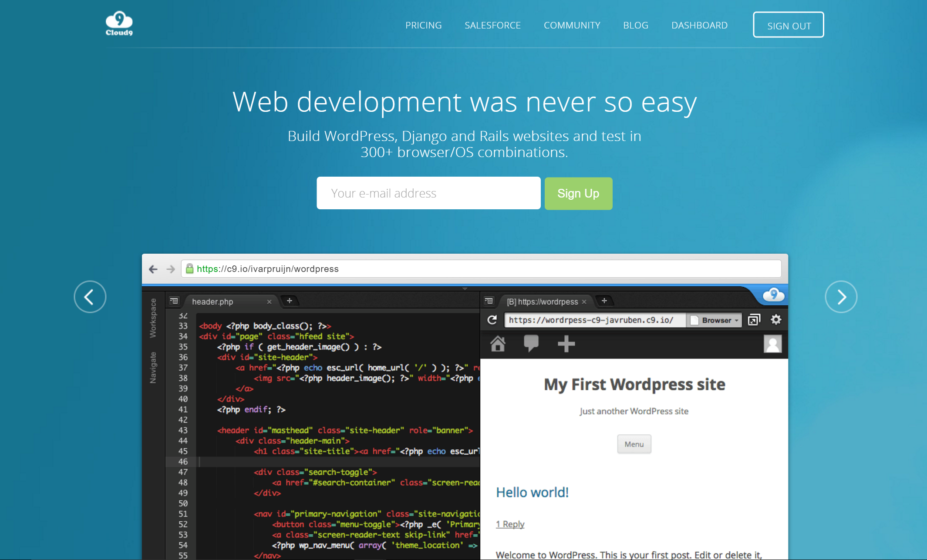Click the green Sign Up button

[578, 193]
